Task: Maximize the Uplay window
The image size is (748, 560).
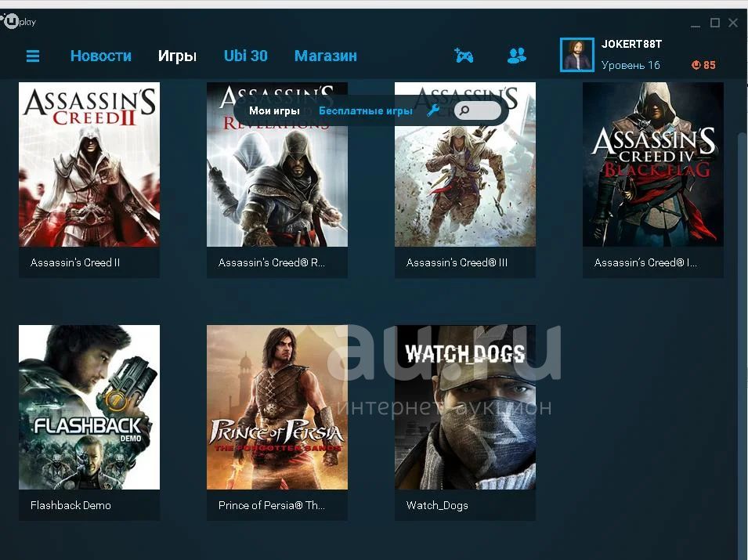Action: point(714,23)
